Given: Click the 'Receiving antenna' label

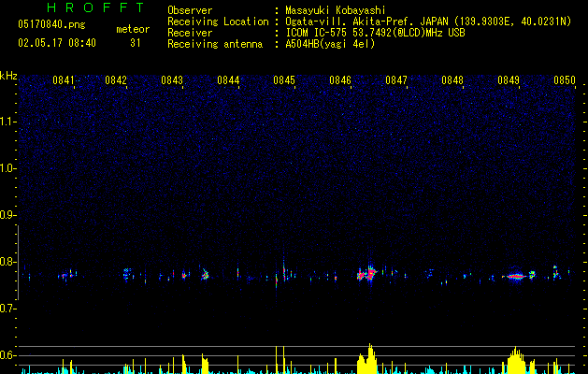Looking at the screenshot, I should pos(215,44).
